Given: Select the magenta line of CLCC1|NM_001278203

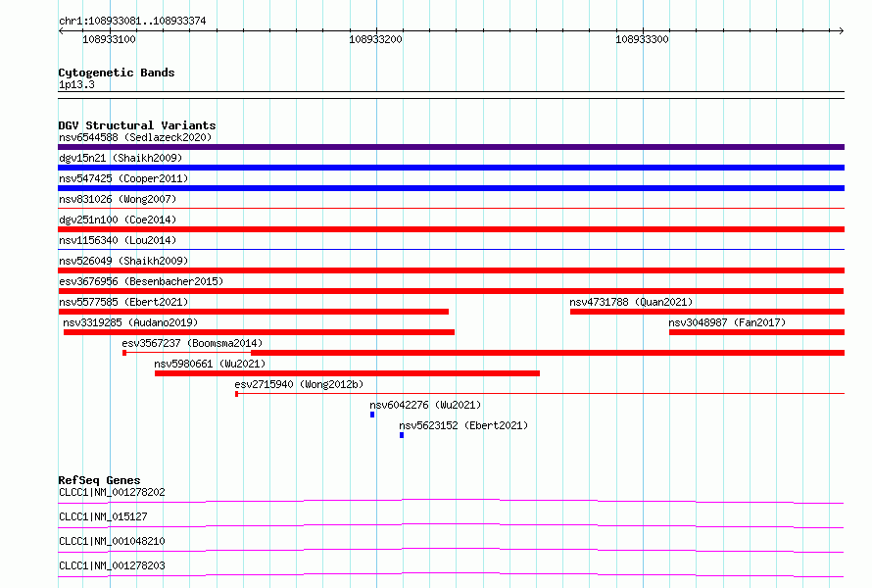Looking at the screenshot, I should (451, 574).
